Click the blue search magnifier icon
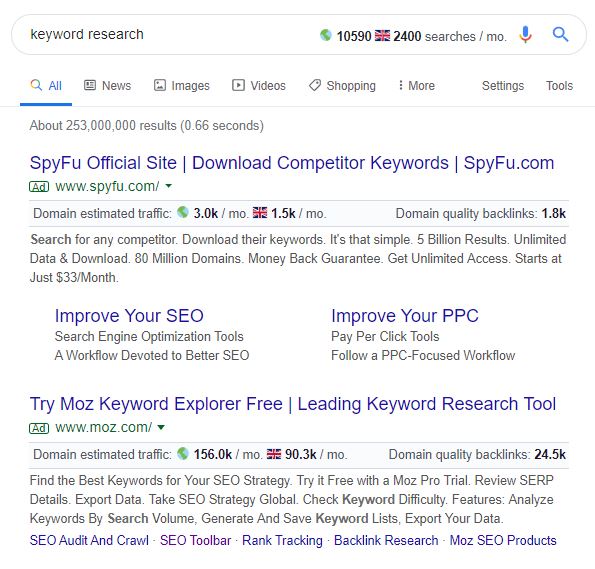 [560, 35]
